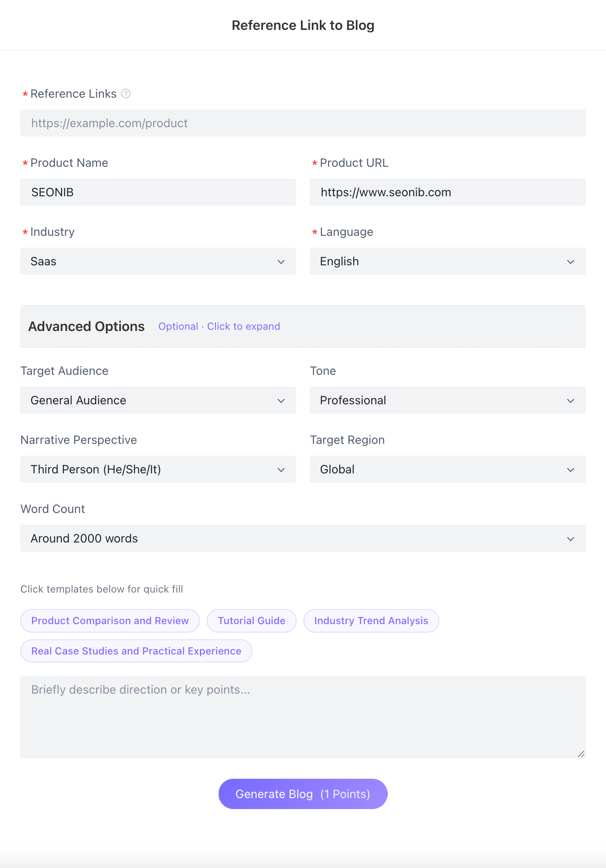Click the 'Optional · Click to expand' link

click(x=219, y=326)
